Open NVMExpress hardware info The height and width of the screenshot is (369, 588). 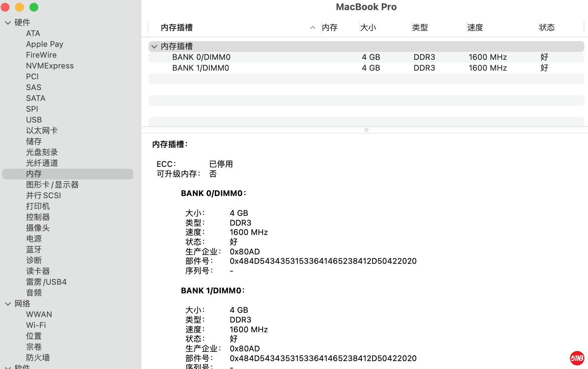(x=50, y=66)
